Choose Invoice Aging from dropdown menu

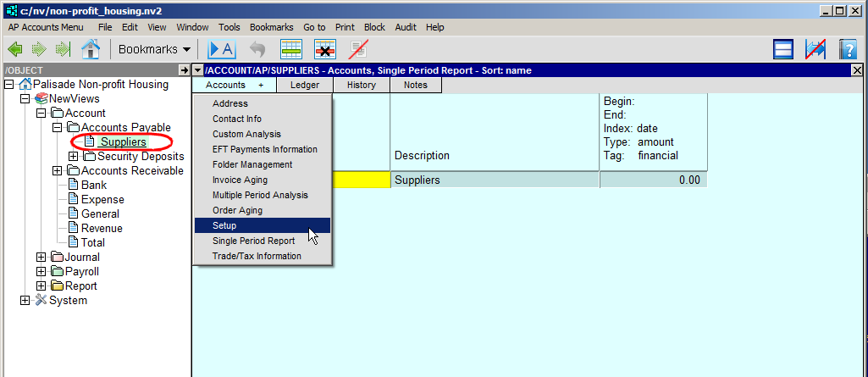pyautogui.click(x=240, y=180)
